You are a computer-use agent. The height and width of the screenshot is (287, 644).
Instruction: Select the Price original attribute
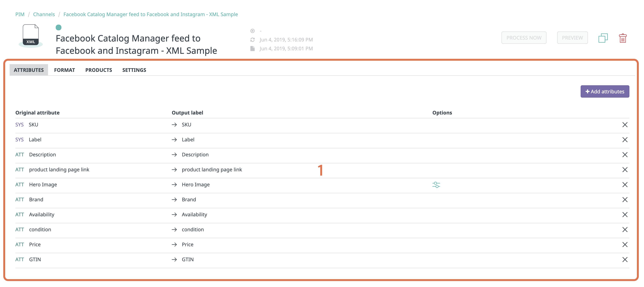(x=35, y=245)
